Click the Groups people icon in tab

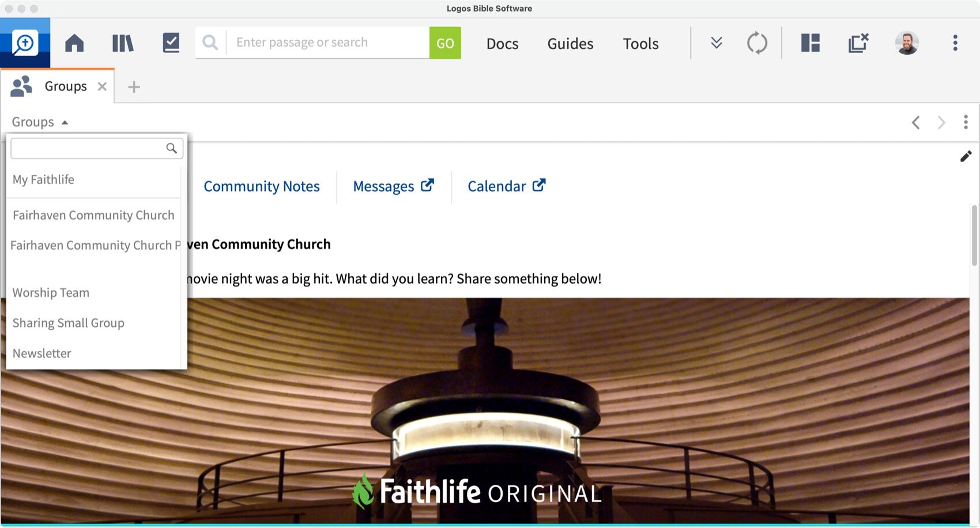coord(22,86)
